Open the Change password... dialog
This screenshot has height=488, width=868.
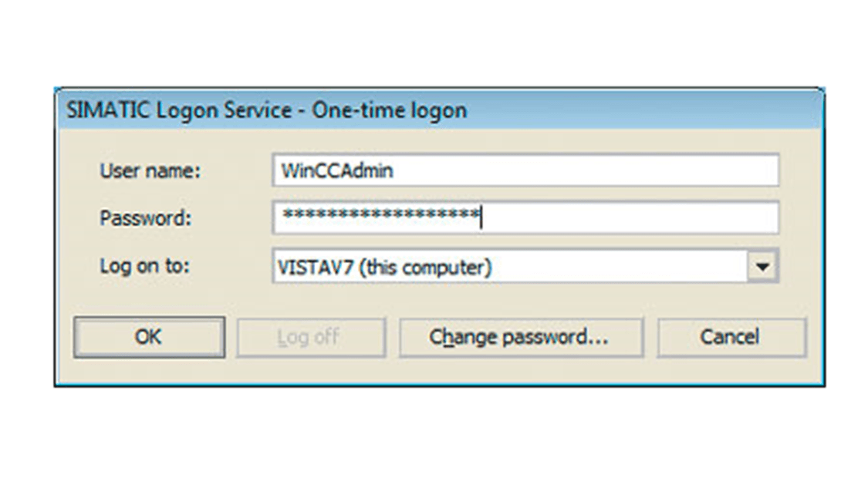pyautogui.click(x=521, y=337)
